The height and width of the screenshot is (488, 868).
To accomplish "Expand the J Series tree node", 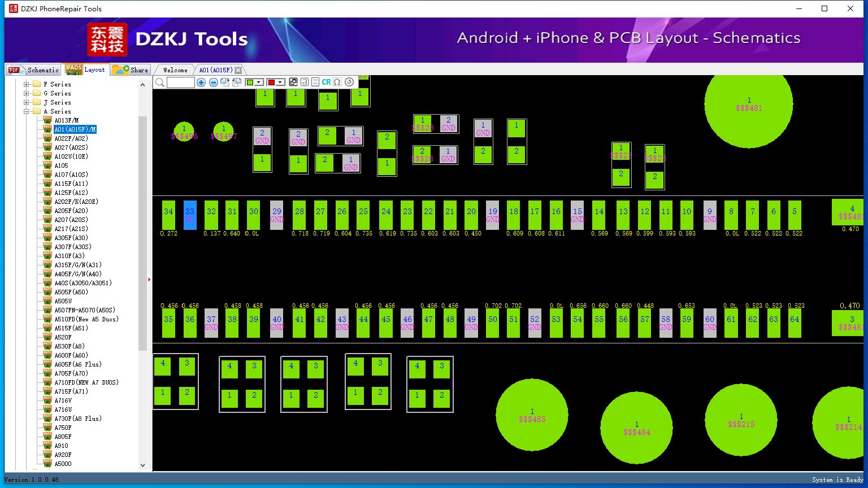I will [x=26, y=102].
